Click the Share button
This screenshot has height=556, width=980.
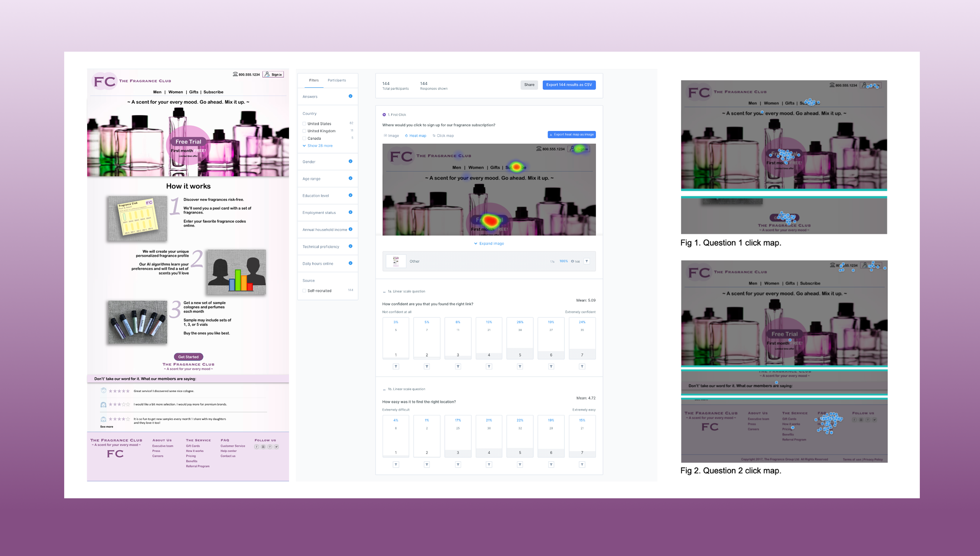pyautogui.click(x=529, y=85)
